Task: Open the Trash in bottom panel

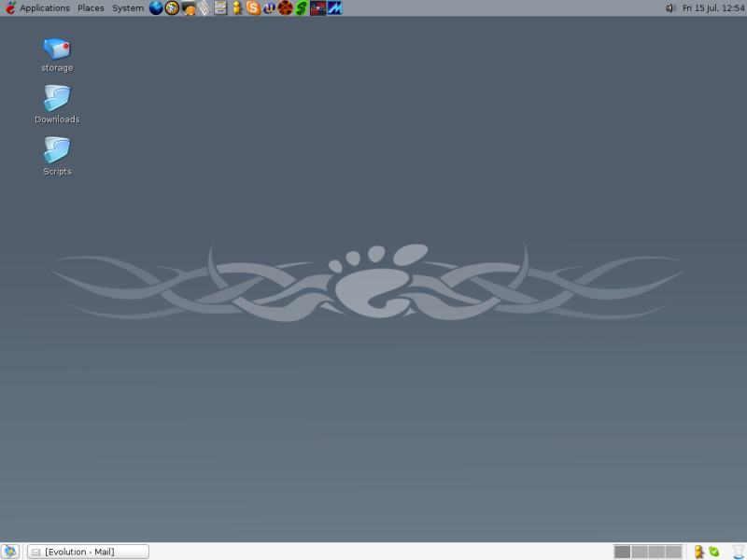Action: pyautogui.click(x=739, y=552)
